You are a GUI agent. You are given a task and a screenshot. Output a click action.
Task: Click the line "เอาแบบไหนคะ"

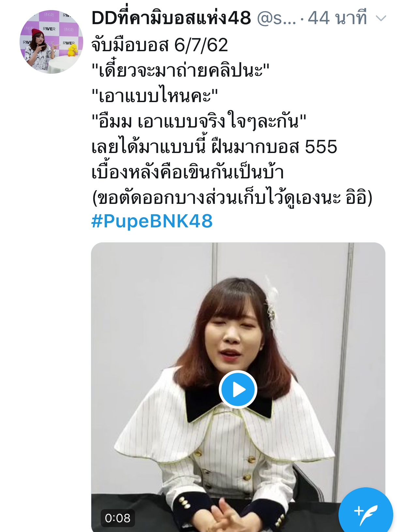click(155, 95)
